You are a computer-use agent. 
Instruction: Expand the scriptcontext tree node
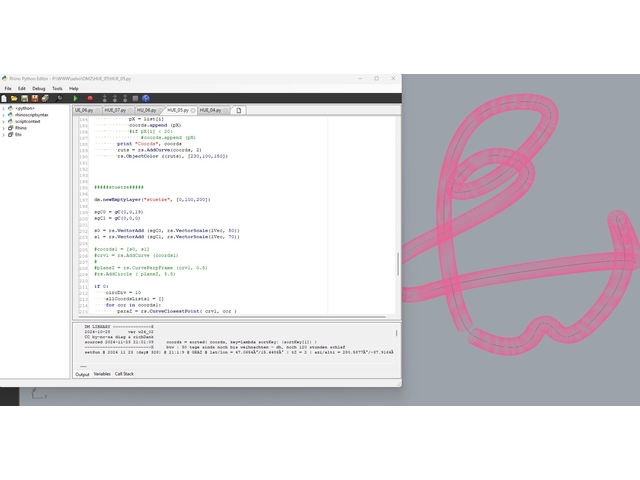click(4, 122)
